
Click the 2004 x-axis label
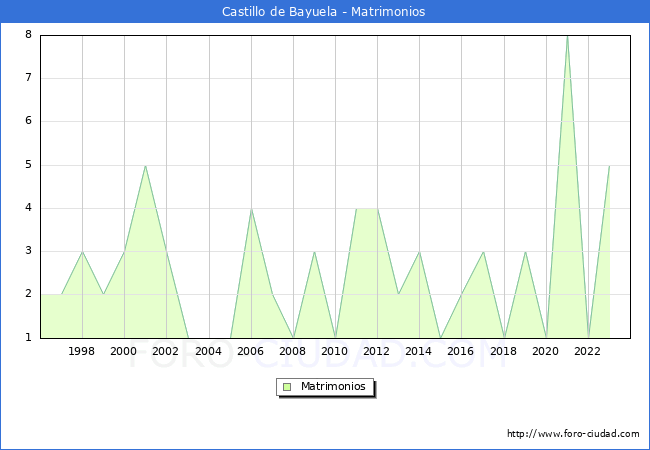pyautogui.click(x=208, y=351)
